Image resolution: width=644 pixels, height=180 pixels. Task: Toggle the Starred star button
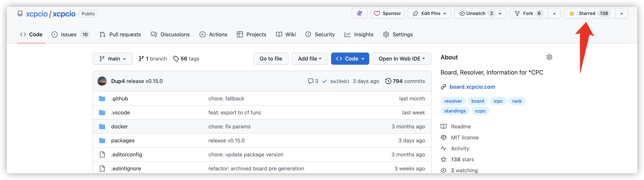590,13
